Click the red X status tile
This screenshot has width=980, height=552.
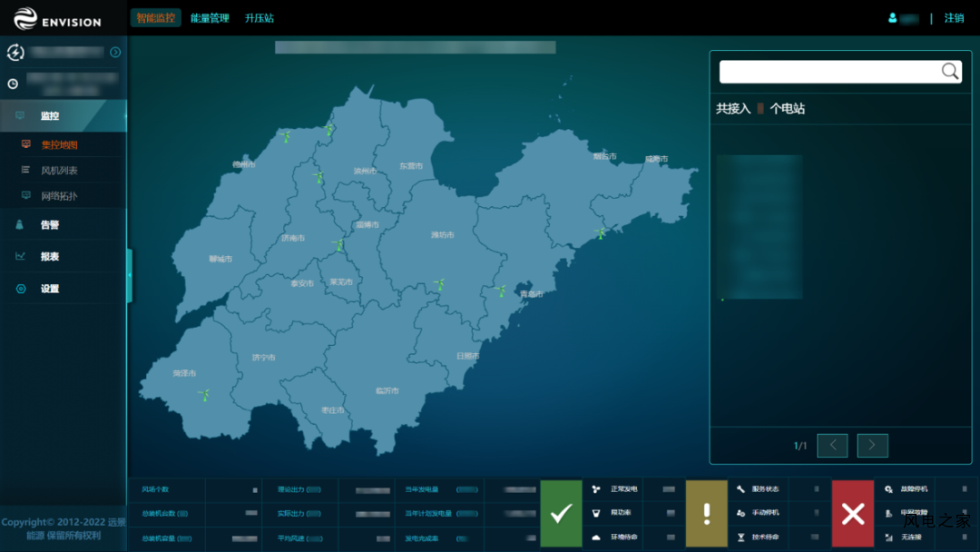pyautogui.click(x=852, y=513)
